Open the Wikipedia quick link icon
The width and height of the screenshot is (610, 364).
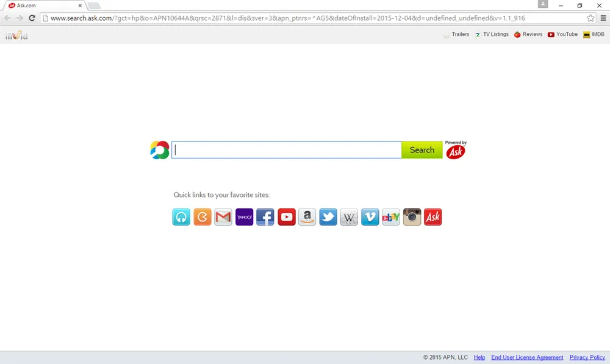[x=349, y=217]
